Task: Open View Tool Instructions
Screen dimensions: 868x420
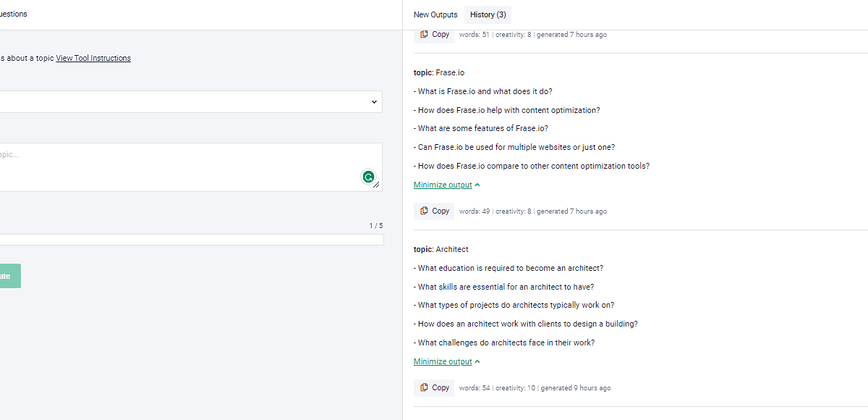Action: point(93,58)
